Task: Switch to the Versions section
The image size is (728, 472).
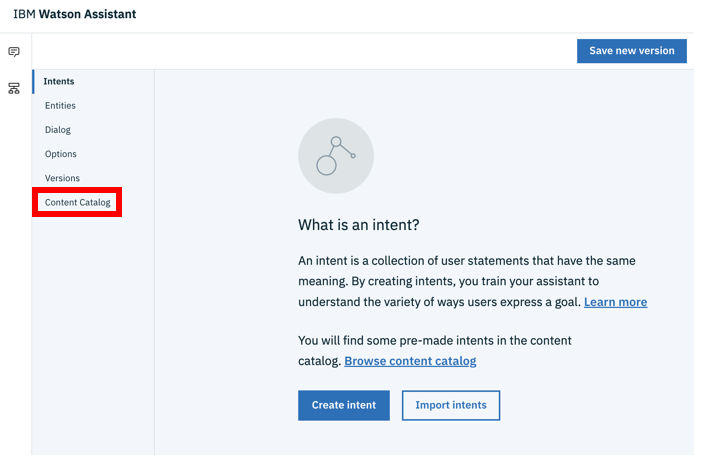Action: click(x=62, y=178)
